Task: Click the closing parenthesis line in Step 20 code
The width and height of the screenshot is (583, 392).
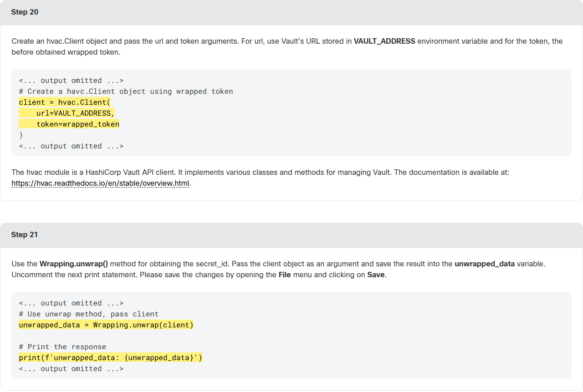Action: click(21, 135)
